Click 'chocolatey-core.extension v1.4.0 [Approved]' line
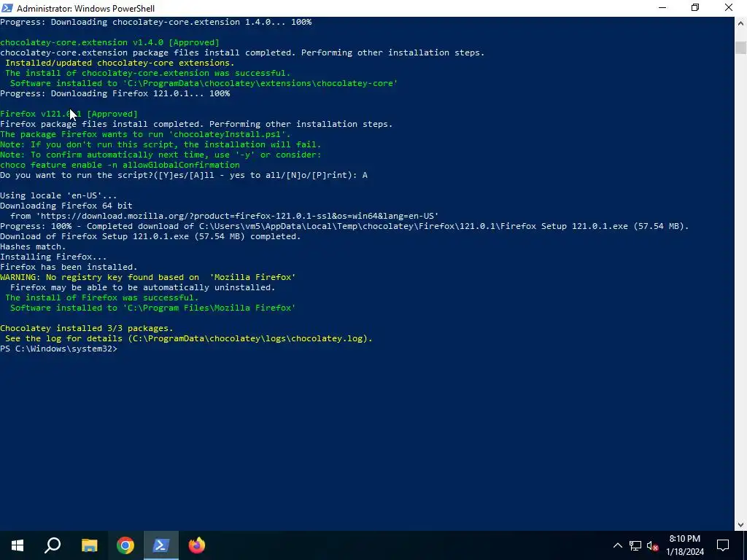Screen dimensions: 747x560 tap(109, 42)
